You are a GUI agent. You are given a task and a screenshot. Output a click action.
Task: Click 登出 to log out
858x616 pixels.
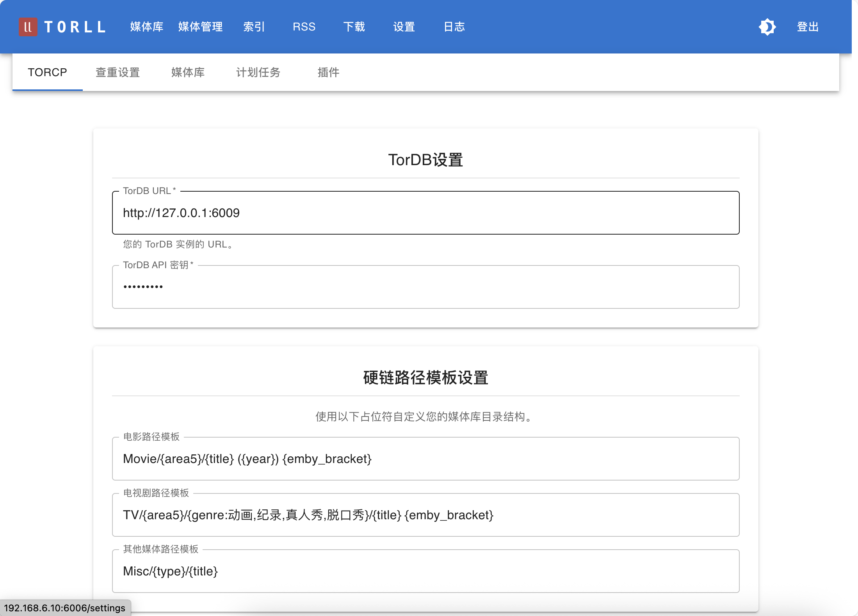pyautogui.click(x=808, y=27)
